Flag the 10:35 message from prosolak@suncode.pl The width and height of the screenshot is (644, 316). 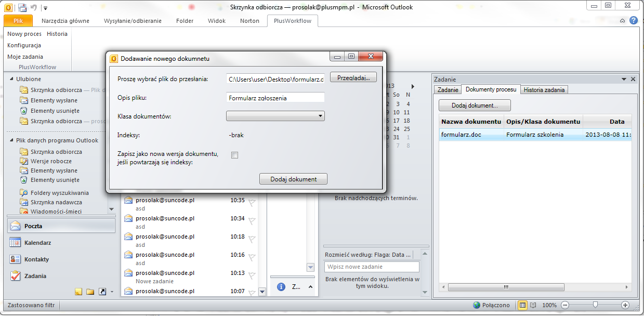point(252,202)
